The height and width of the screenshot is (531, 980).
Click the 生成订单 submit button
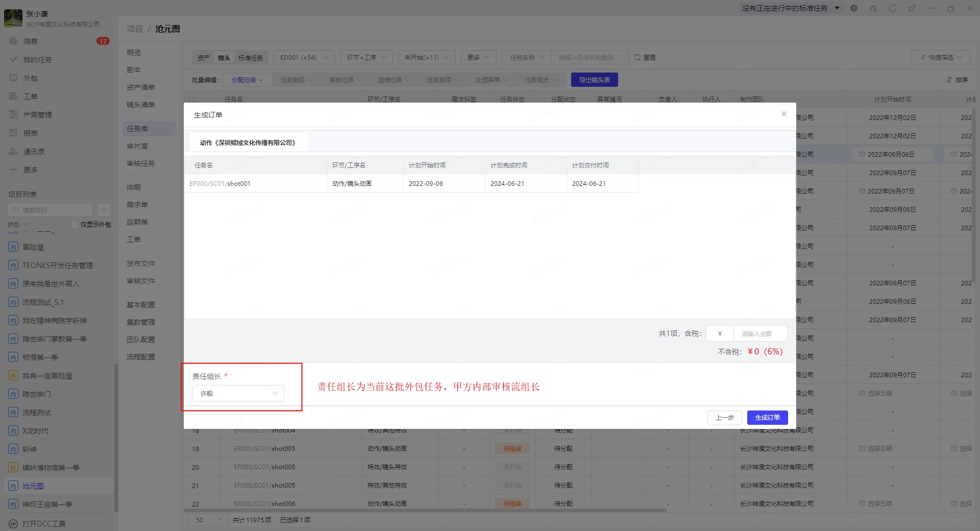click(x=767, y=418)
